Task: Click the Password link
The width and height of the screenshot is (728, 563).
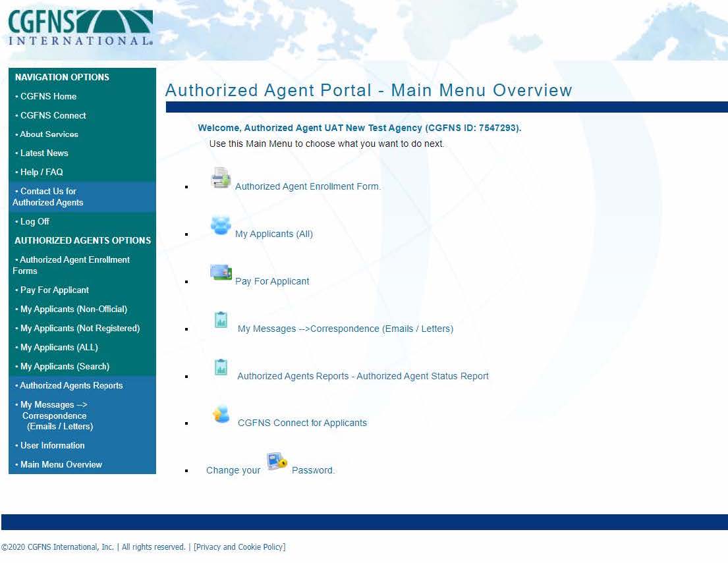Action: pos(313,470)
